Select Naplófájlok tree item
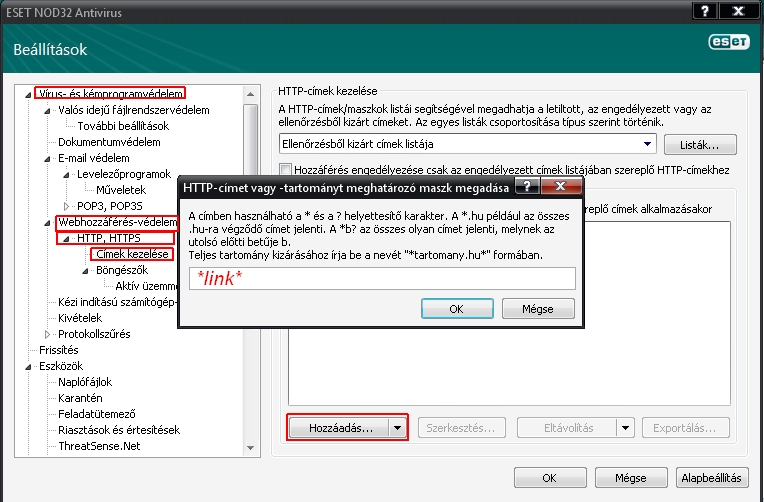Viewport: 764px width, 502px height. pos(85,382)
